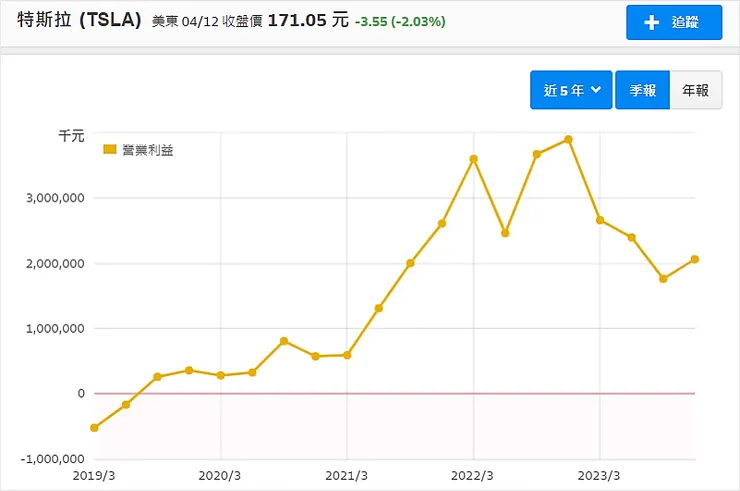This screenshot has height=491, width=740.
Task: Open the 近5年 period dropdown
Action: (571, 90)
